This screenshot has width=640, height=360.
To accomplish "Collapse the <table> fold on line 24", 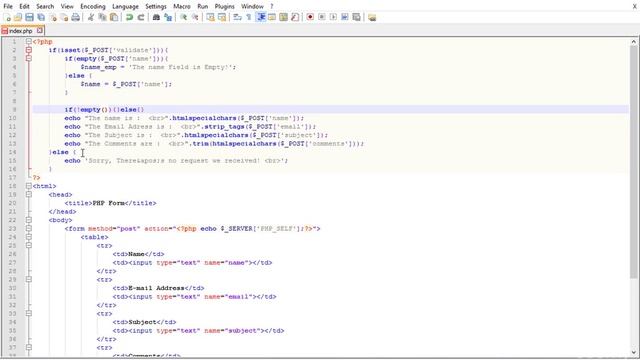I will 29,237.
